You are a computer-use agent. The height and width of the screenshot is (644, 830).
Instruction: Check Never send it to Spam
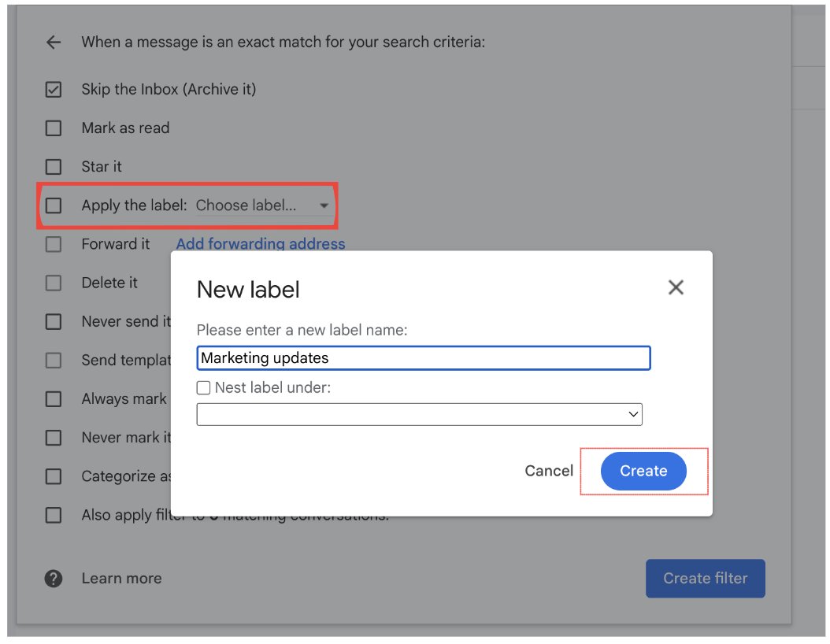[x=53, y=320]
